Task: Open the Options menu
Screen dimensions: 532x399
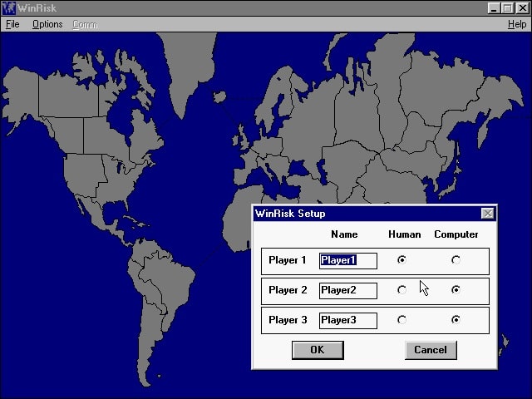Action: pos(47,24)
